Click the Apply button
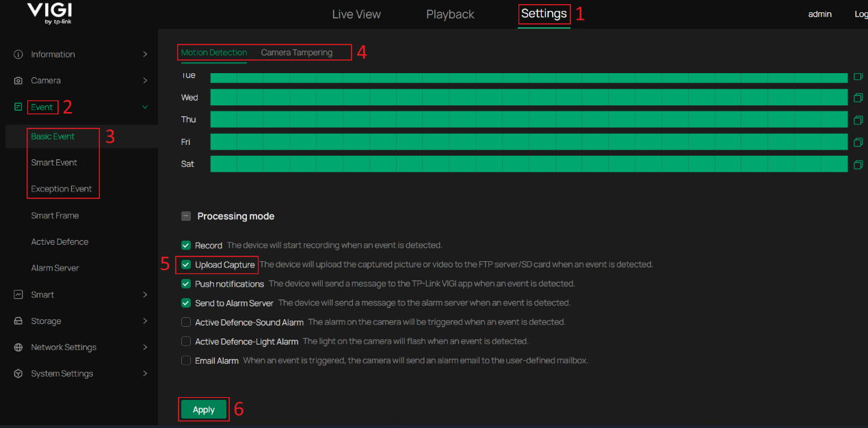The width and height of the screenshot is (868, 428). pos(203,409)
